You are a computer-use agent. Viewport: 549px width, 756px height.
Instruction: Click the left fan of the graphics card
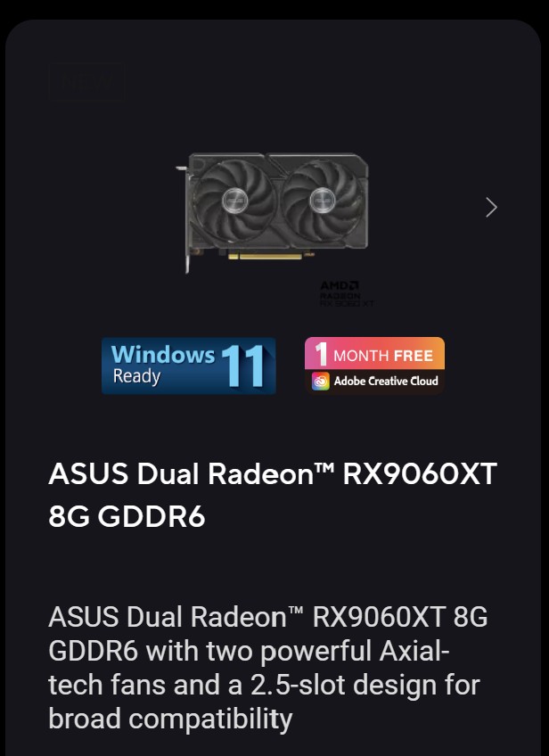click(x=234, y=200)
